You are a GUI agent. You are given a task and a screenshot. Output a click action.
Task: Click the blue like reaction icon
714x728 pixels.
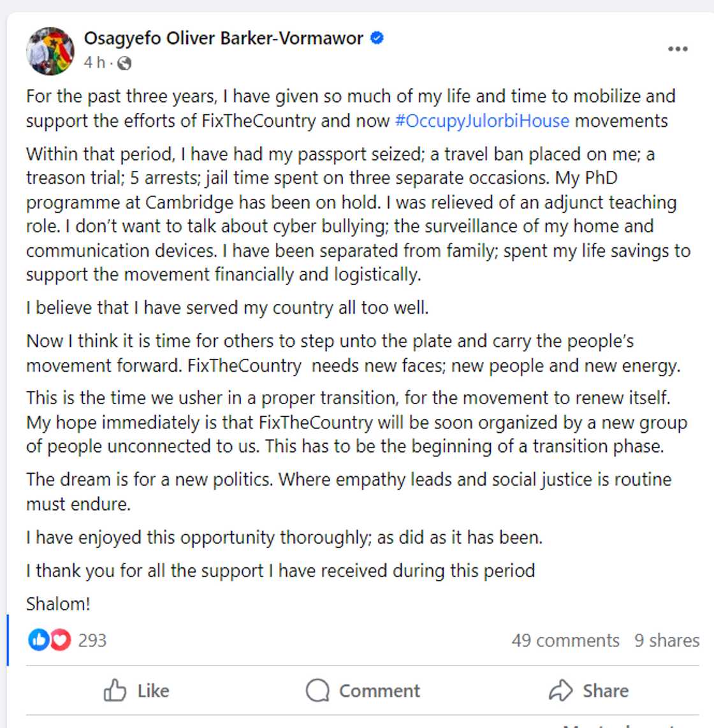[38, 640]
